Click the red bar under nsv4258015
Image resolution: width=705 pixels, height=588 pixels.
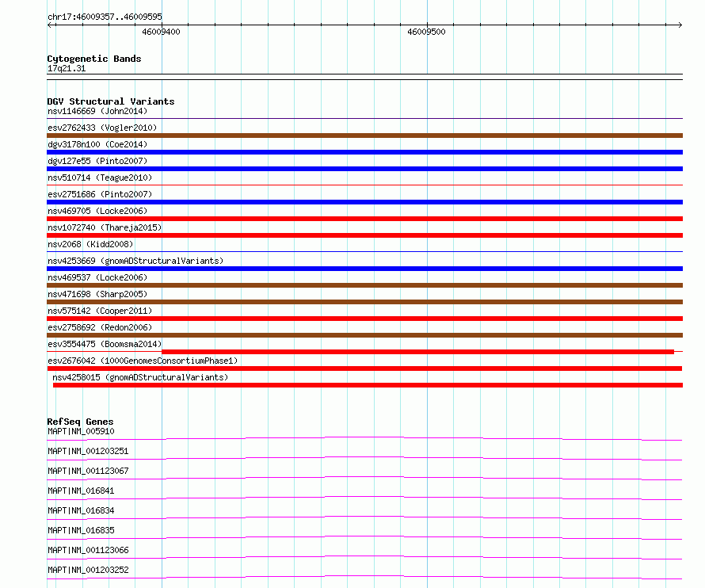click(368, 385)
